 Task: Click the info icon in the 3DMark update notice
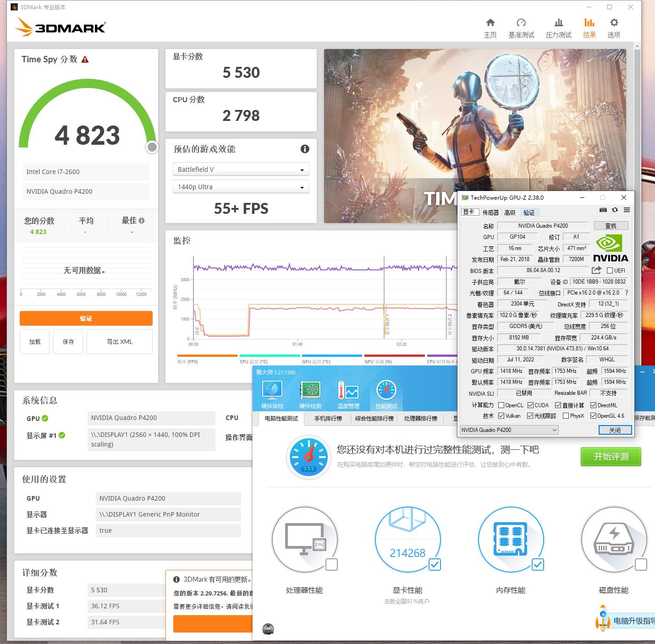click(176, 579)
